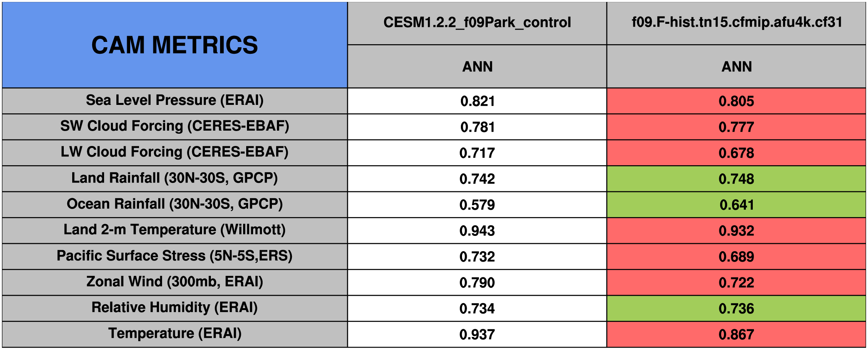
Task: Click the LW Cloud Forcing (CERES-EBAF) label
Action: pyautogui.click(x=175, y=153)
